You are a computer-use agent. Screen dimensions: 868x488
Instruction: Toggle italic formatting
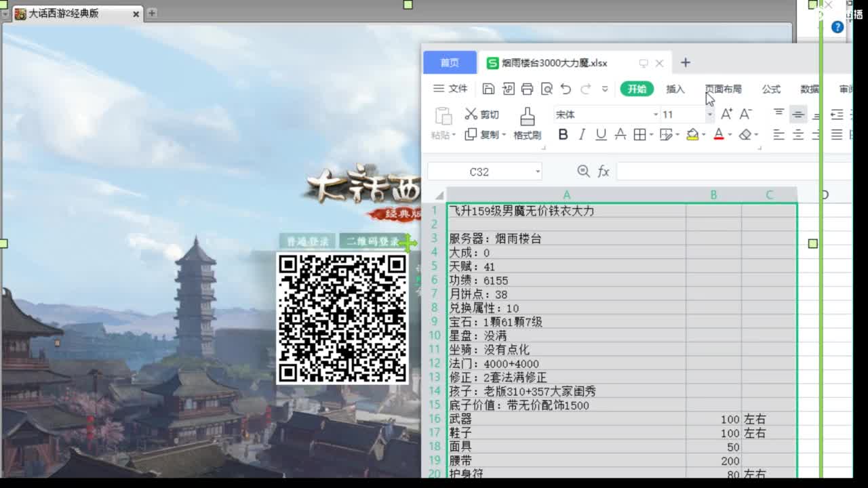582,135
